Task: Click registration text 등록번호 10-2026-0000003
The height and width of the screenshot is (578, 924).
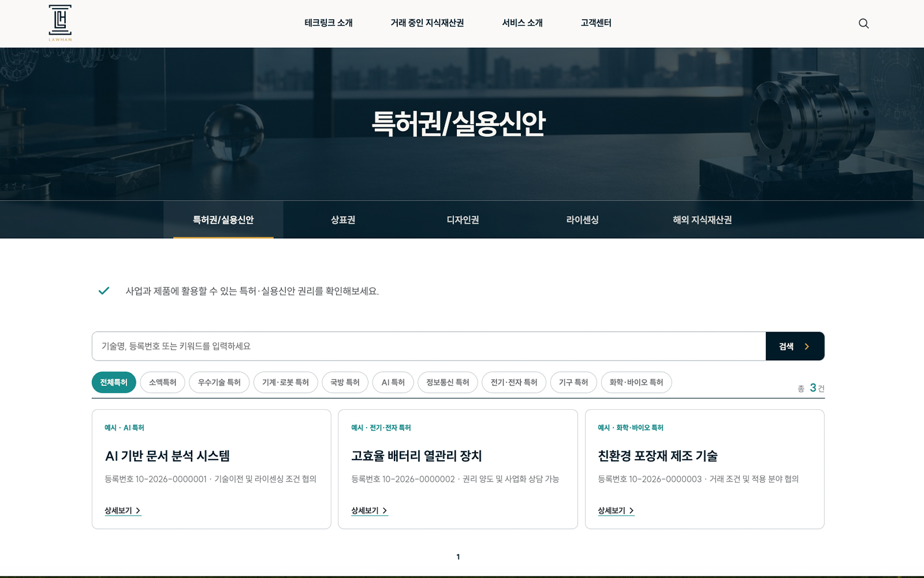Action: click(x=650, y=479)
